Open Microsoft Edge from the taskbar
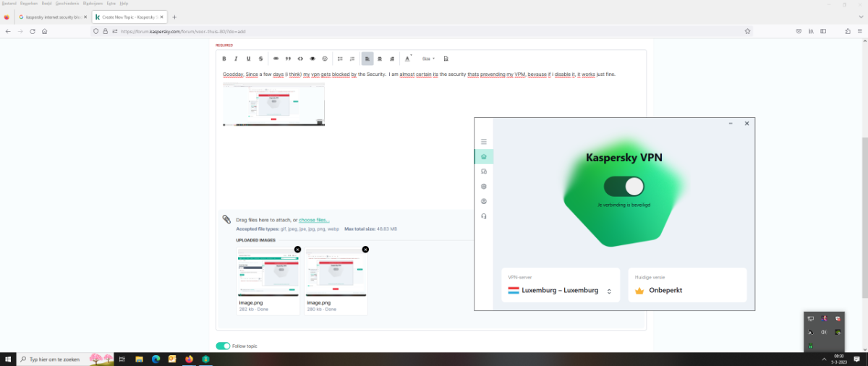The width and height of the screenshot is (868, 366). pos(156,359)
